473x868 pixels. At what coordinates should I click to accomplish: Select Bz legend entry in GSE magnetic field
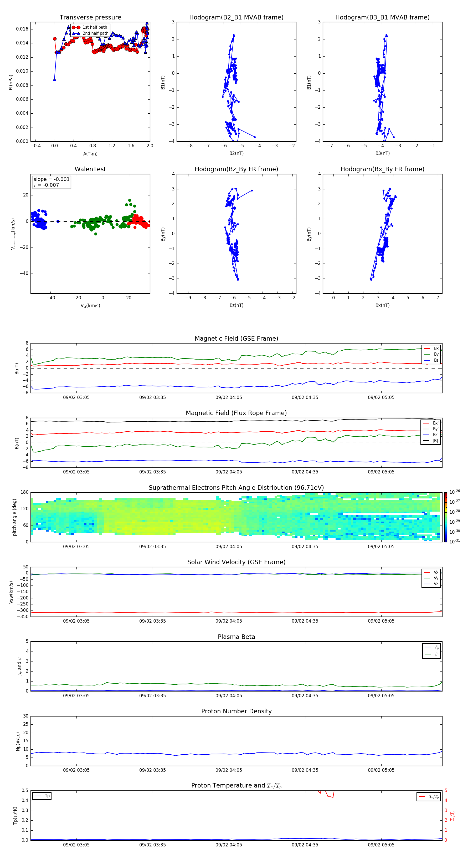coord(431,360)
